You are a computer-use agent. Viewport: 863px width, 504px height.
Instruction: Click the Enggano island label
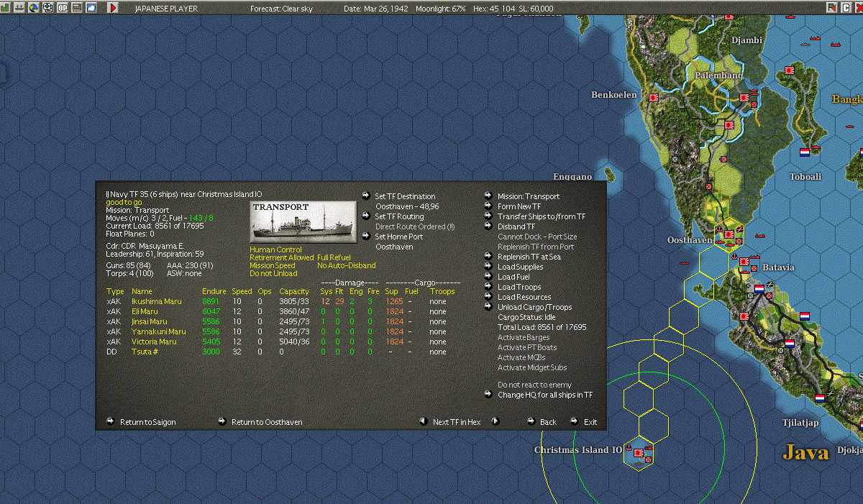pos(572,177)
